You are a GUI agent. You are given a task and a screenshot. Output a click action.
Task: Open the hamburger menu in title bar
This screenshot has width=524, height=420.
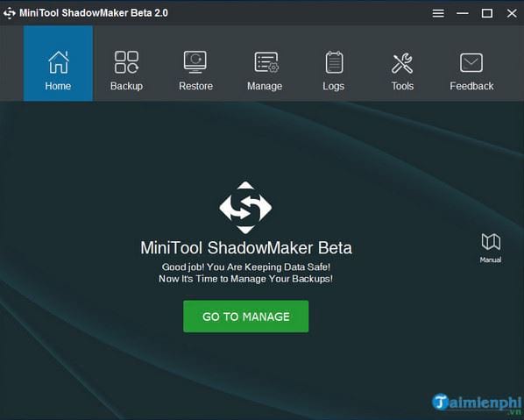438,13
